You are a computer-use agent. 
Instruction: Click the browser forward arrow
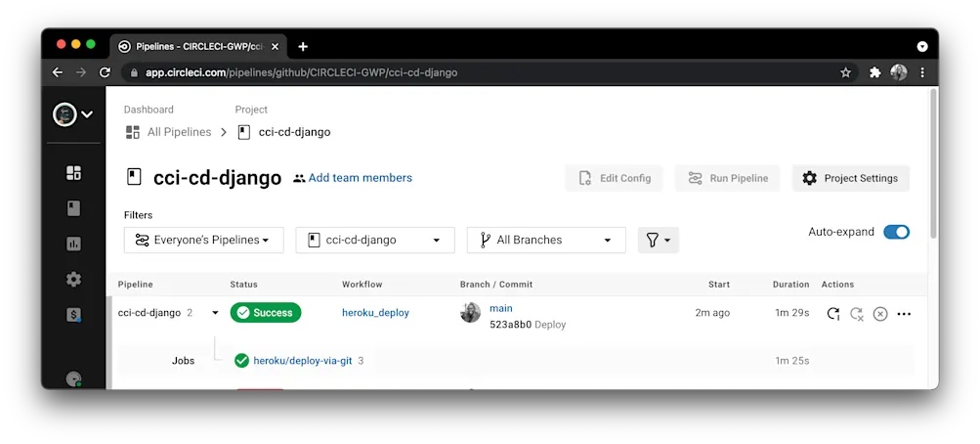[x=81, y=72]
